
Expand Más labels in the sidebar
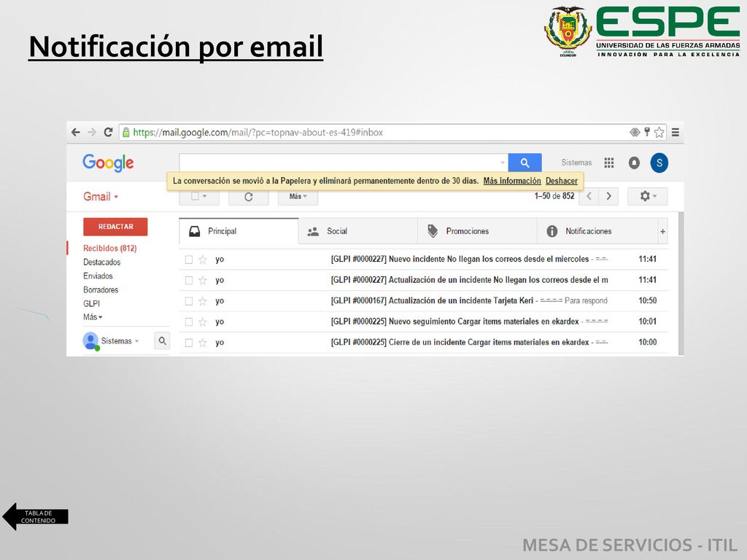[x=93, y=317]
